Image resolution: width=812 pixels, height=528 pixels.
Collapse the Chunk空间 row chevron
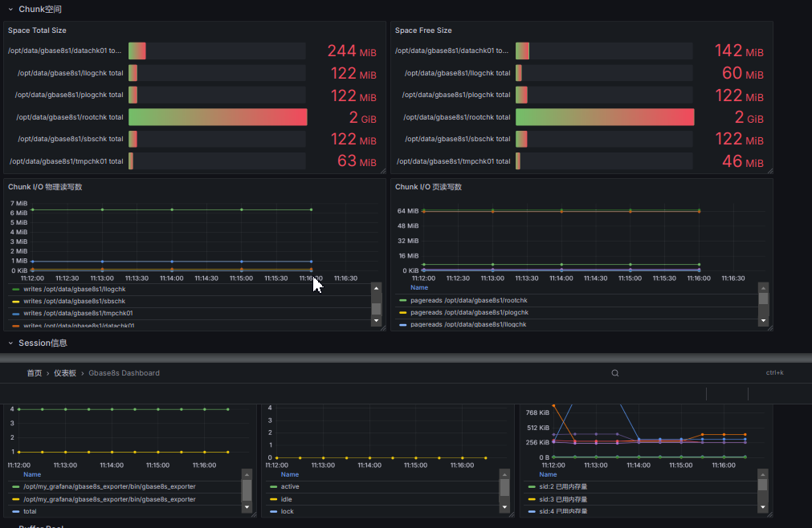[10, 10]
